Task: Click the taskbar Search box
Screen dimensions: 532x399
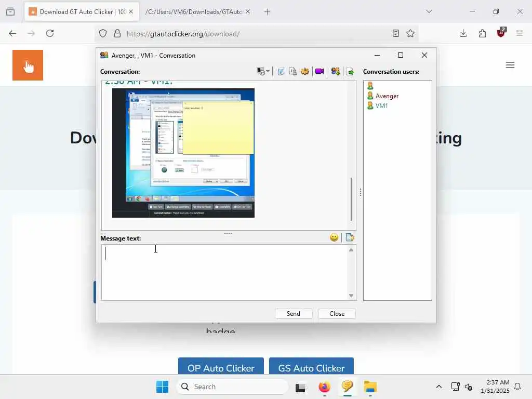Action: click(x=232, y=387)
